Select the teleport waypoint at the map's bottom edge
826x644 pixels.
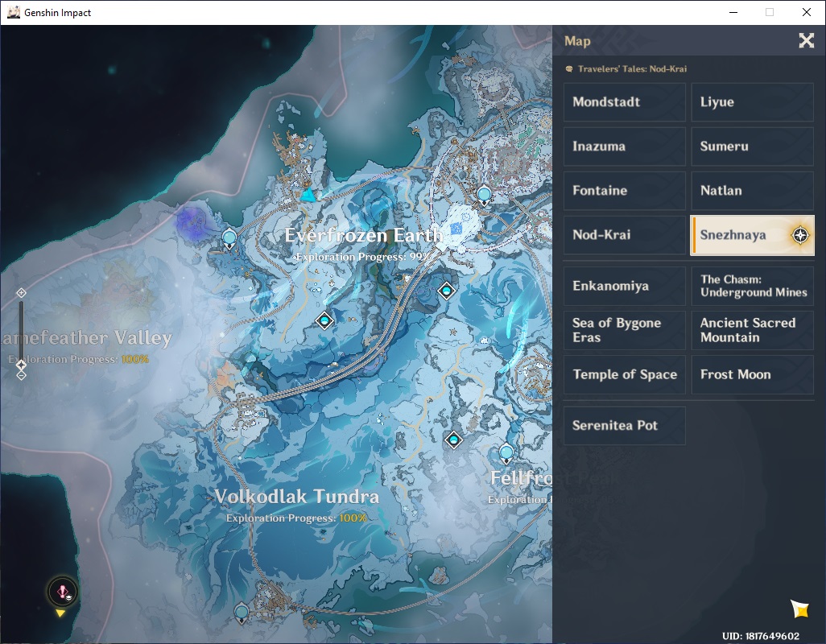pos(242,613)
